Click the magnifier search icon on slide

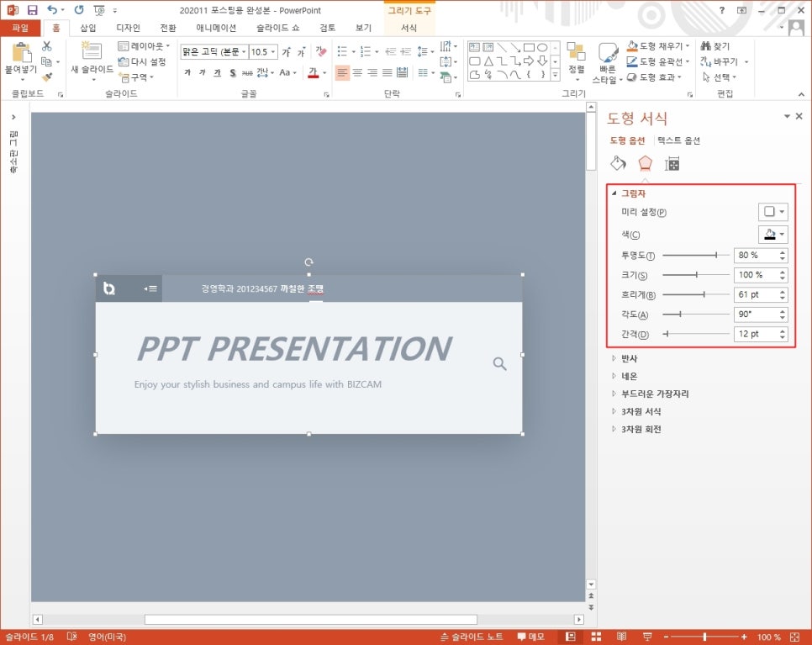pos(500,363)
